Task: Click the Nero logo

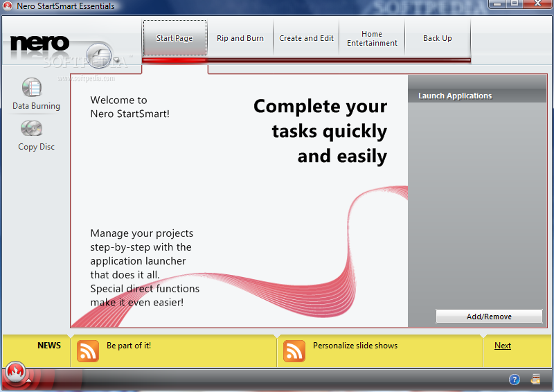Action: pyautogui.click(x=39, y=43)
